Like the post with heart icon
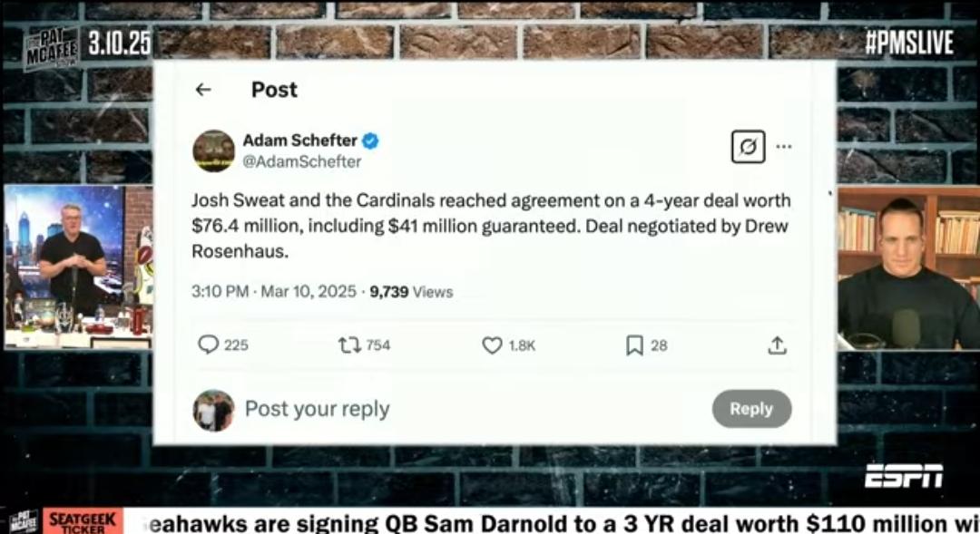This screenshot has width=980, height=534. [x=492, y=345]
